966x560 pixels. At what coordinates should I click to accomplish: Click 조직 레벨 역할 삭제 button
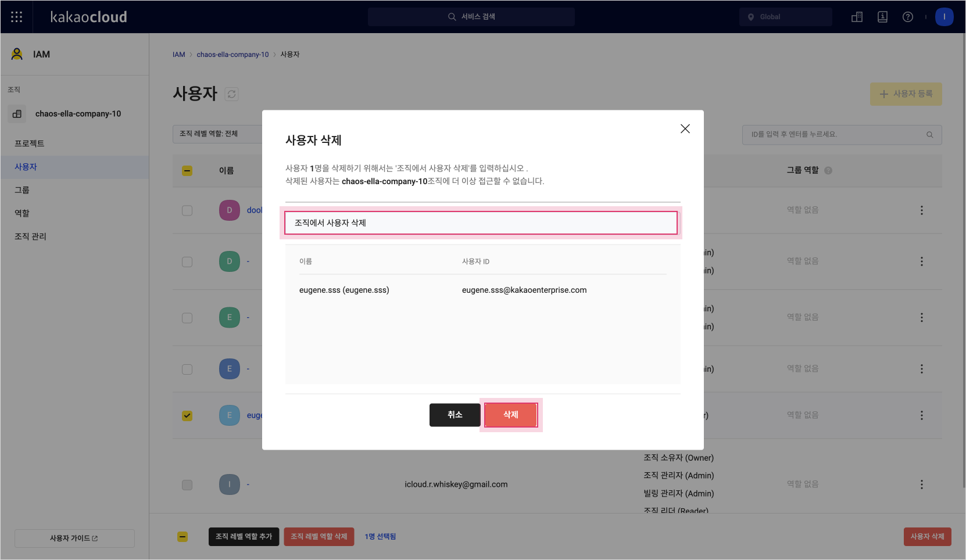click(319, 537)
